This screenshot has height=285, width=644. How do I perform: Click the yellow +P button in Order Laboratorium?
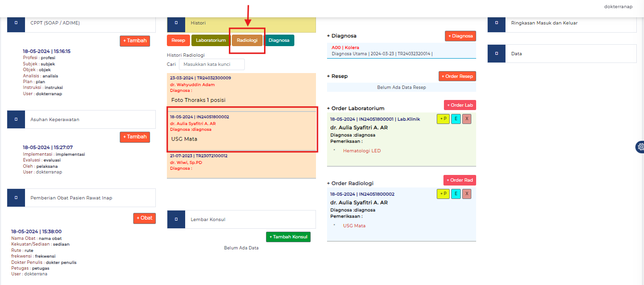click(x=443, y=119)
